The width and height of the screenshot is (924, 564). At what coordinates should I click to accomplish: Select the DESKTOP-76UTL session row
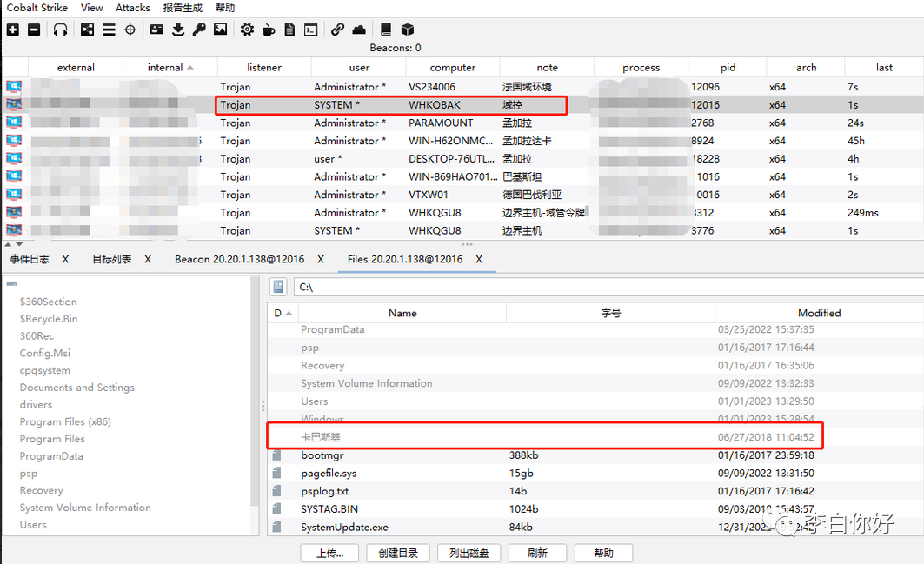click(x=462, y=158)
